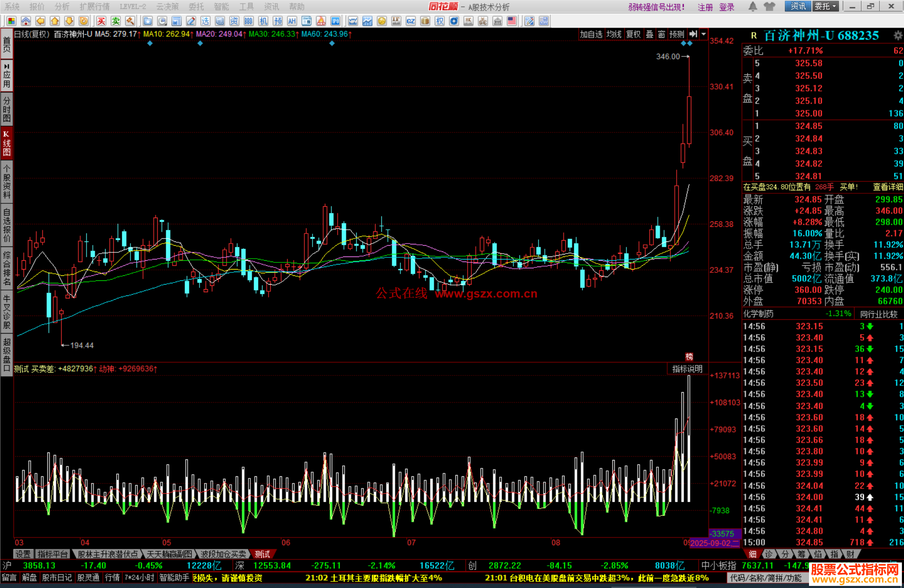Expand the chart toolbar dropdown arrow
904x588 pixels.
704,34
